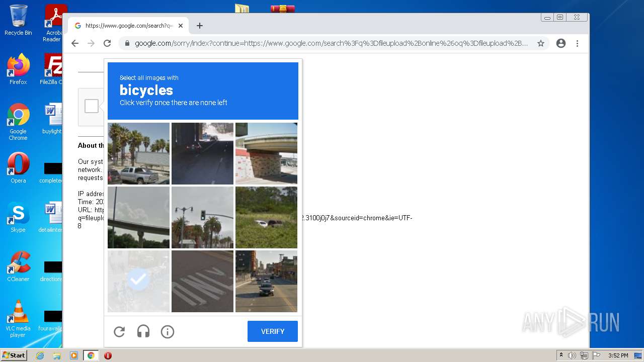This screenshot has height=362, width=644.
Task: Open a new Chrome tab
Action: pos(200,26)
